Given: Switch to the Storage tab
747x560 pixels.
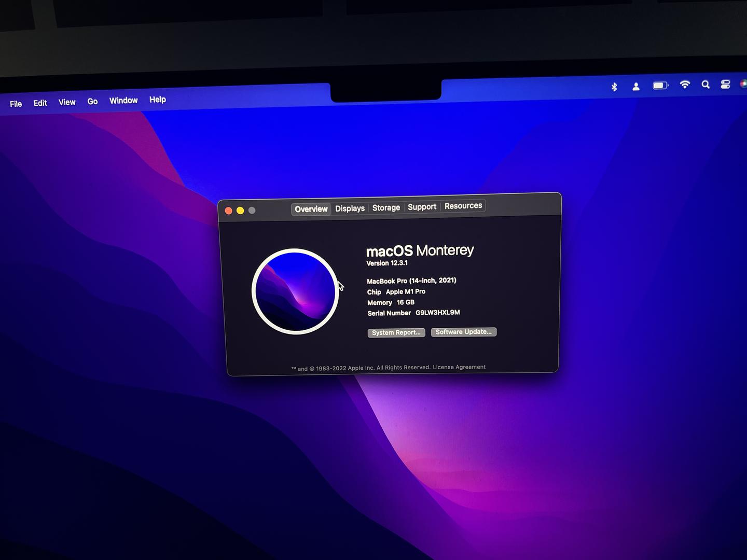Looking at the screenshot, I should (386, 207).
